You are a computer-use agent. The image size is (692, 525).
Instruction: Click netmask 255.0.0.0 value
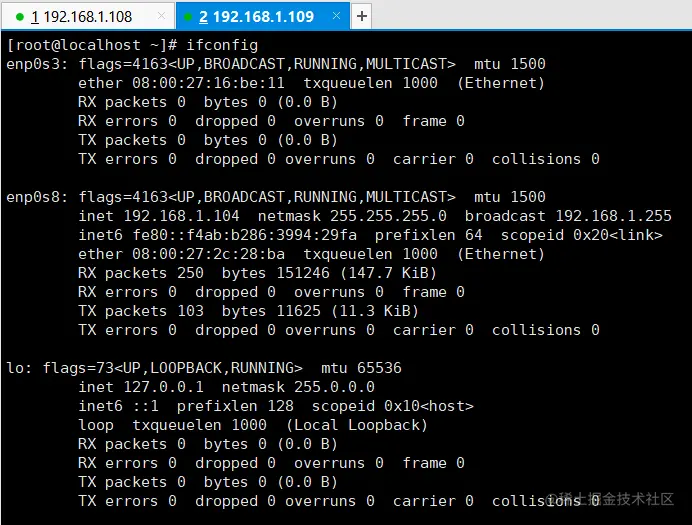pos(335,387)
